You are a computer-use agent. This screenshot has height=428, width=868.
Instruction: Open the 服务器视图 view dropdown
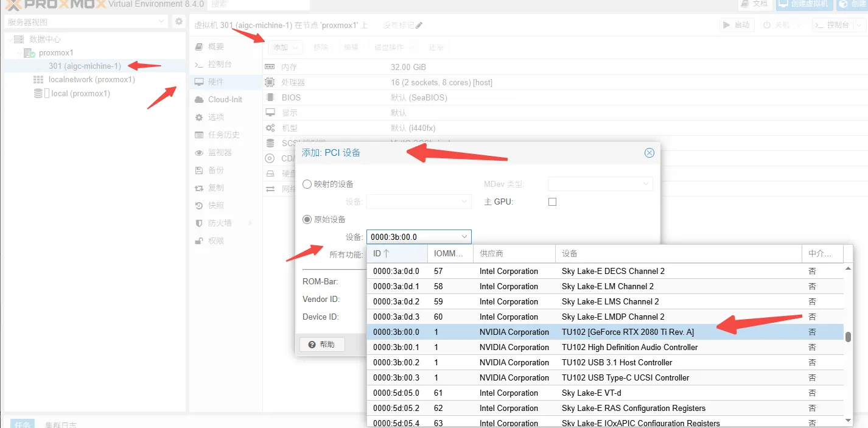[x=86, y=21]
